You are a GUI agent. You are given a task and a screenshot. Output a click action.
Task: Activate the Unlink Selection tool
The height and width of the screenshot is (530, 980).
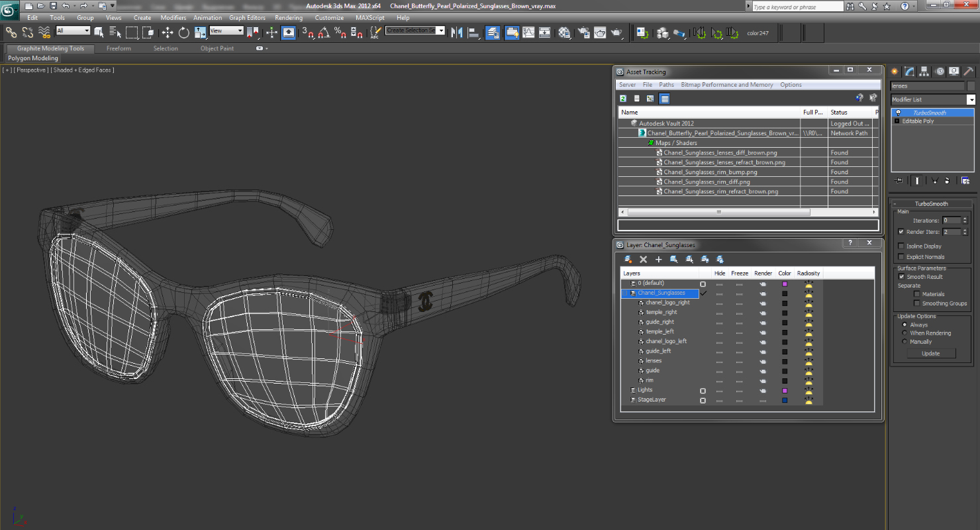tap(28, 32)
